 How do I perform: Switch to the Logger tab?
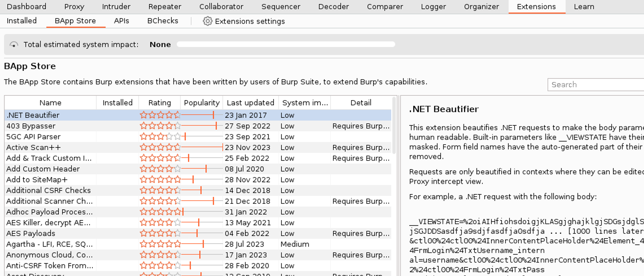click(433, 7)
